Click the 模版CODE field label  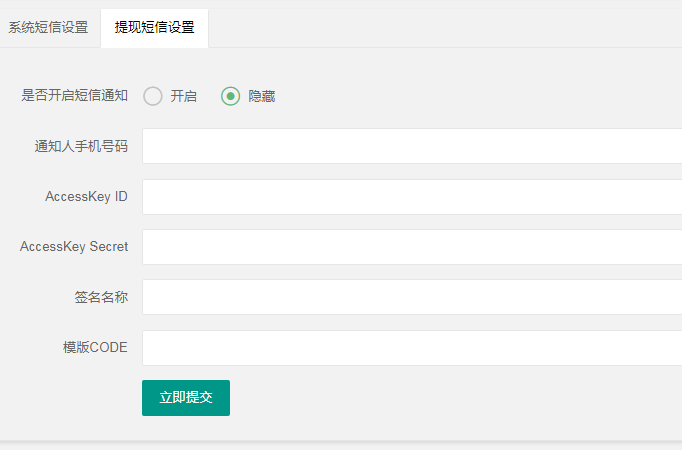95,347
